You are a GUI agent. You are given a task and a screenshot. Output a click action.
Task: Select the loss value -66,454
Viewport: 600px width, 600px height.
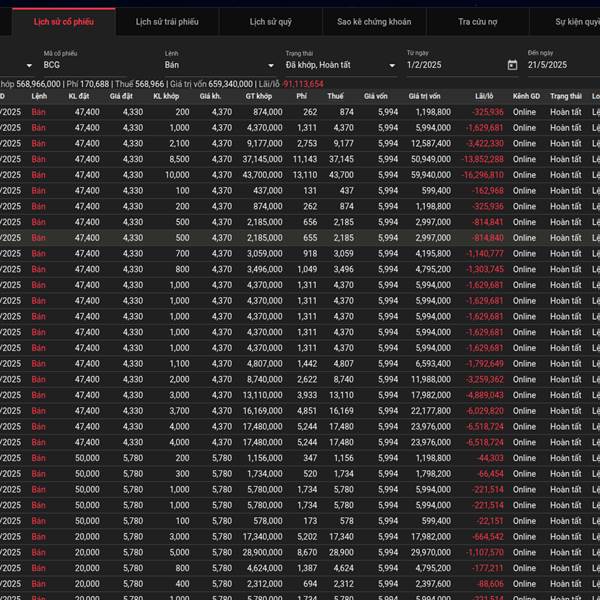point(490,474)
